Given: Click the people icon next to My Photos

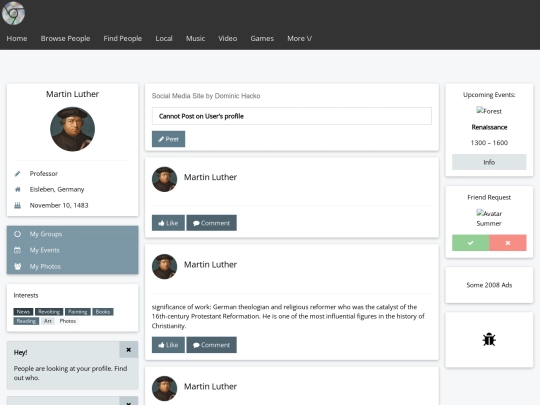Looking at the screenshot, I should 18,266.
